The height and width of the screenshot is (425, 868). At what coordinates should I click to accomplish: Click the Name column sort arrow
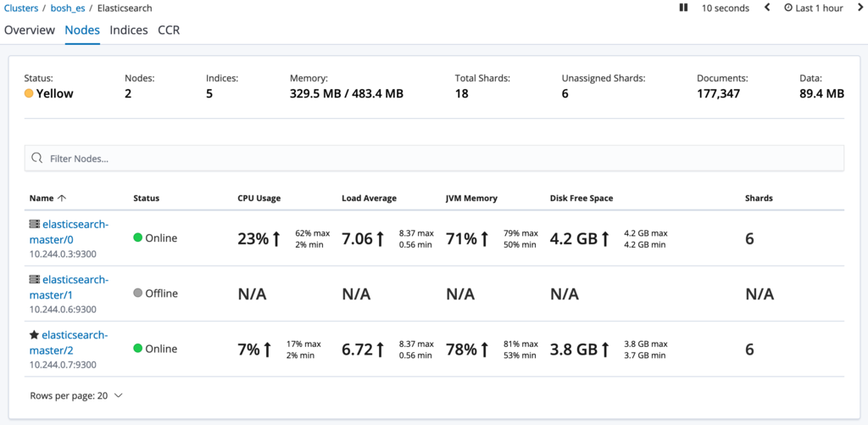pos(62,199)
